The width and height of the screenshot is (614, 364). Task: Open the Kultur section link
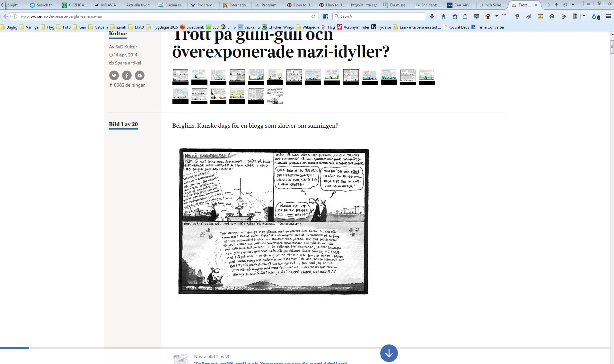pyautogui.click(x=118, y=34)
